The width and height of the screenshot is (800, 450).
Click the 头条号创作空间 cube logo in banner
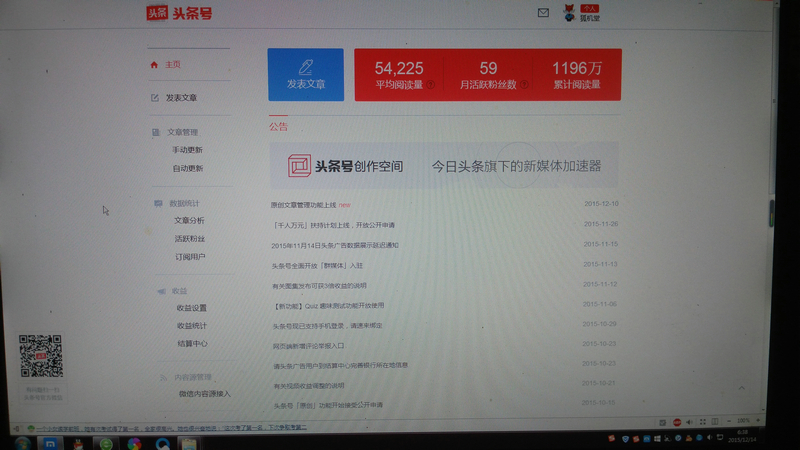pos(299,166)
